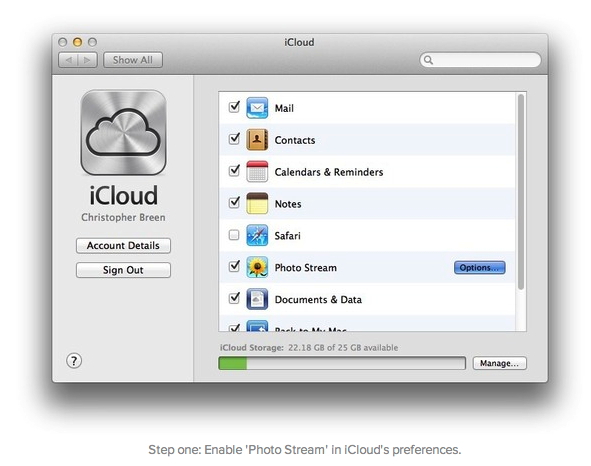Click the 22.18 GB of 25 GB available text
The height and width of the screenshot is (466, 591).
(343, 348)
